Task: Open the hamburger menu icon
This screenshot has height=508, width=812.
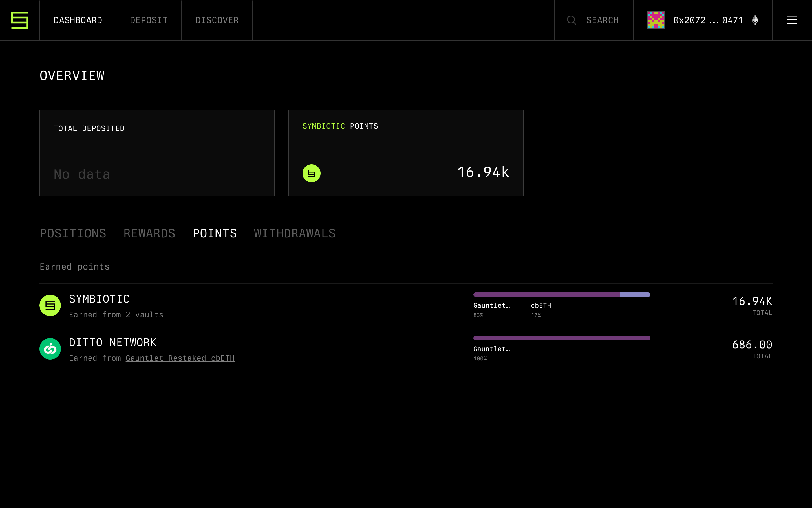Action: pos(792,20)
